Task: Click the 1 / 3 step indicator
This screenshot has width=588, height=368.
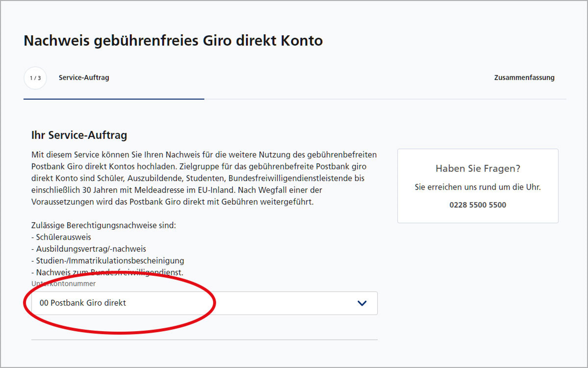Action: pyautogui.click(x=35, y=78)
